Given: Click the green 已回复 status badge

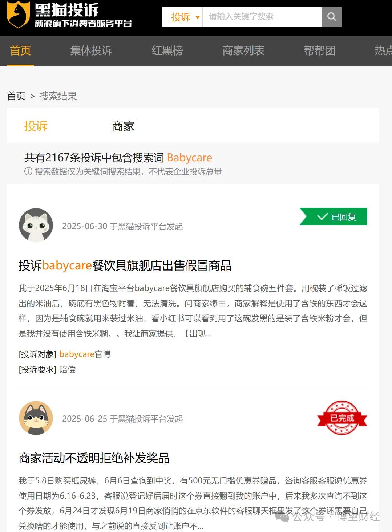Looking at the screenshot, I should coord(333,216).
